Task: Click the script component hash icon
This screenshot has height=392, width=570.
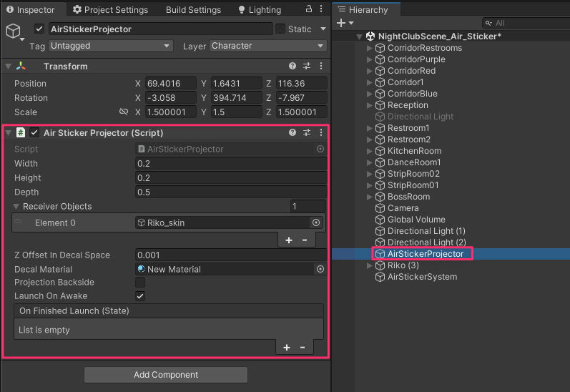Action: coord(21,132)
